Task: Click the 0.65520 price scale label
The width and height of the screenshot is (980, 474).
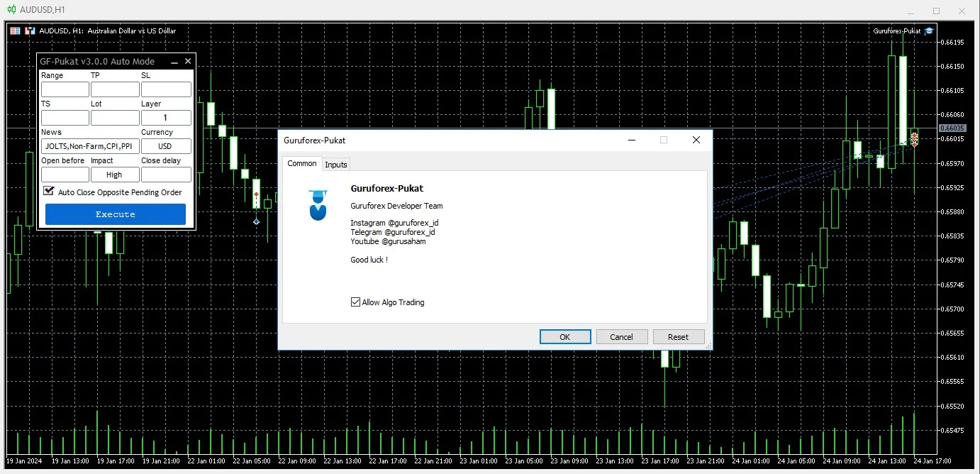Action: pyautogui.click(x=953, y=407)
